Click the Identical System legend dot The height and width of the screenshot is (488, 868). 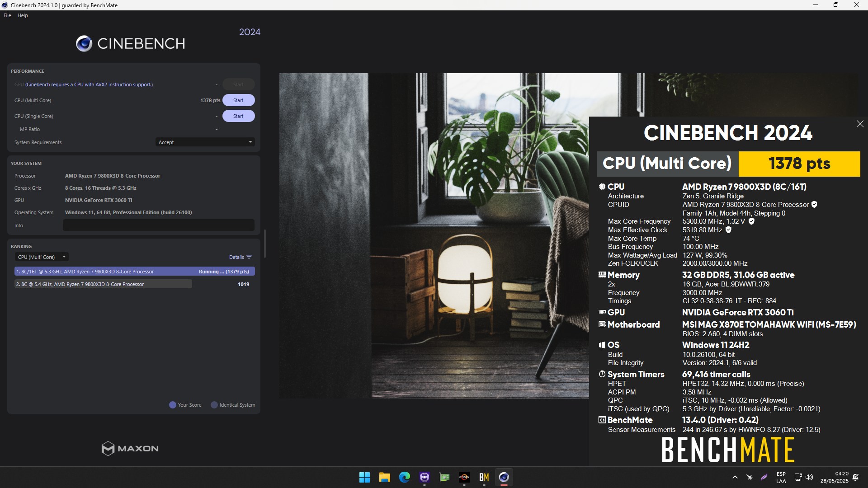click(214, 405)
